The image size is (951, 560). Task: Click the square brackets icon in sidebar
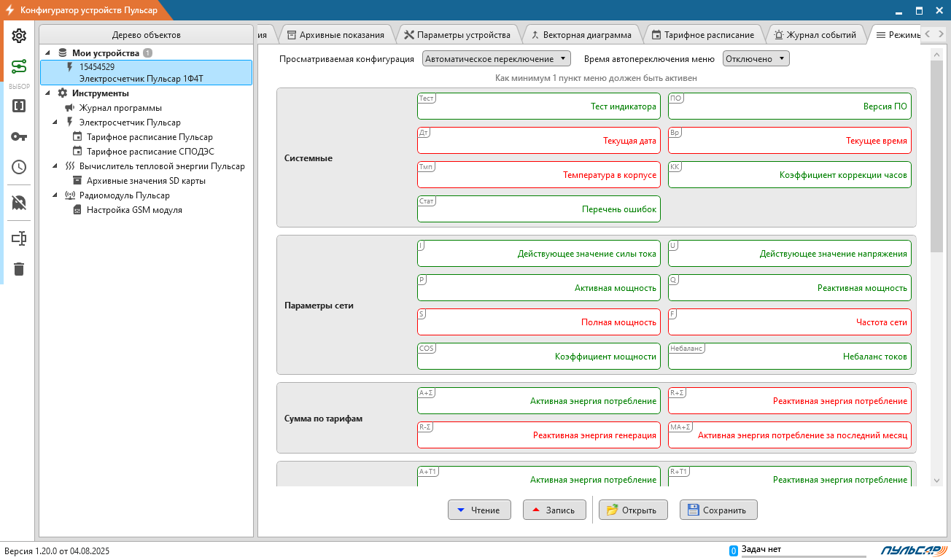click(x=19, y=106)
